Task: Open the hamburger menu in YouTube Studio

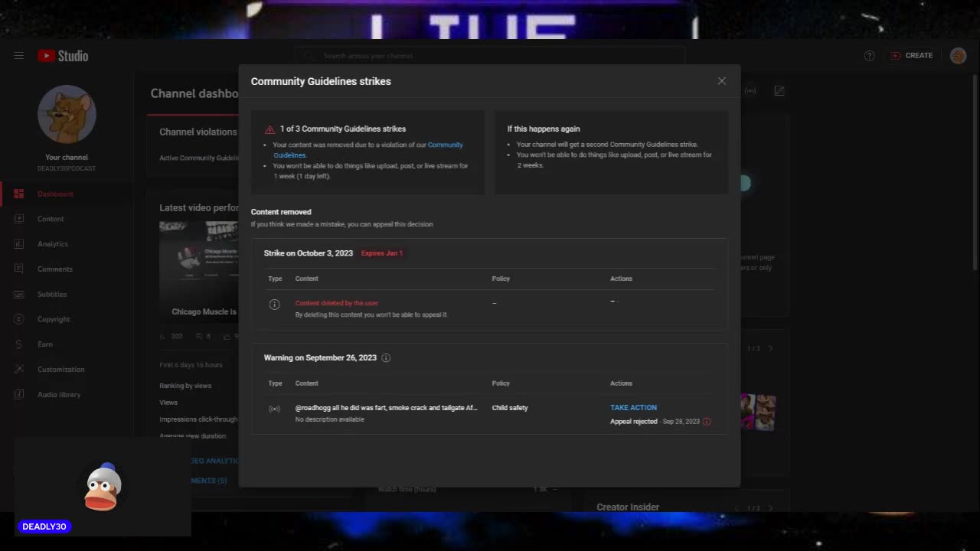Action: 19,56
